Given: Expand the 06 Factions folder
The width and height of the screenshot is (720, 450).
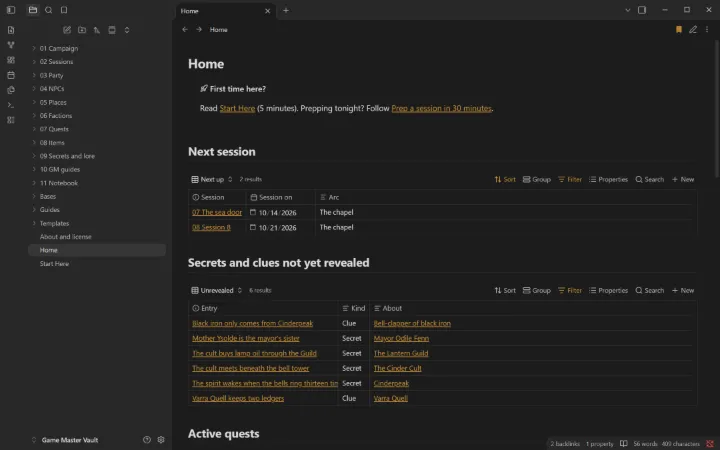Looking at the screenshot, I should [56, 116].
